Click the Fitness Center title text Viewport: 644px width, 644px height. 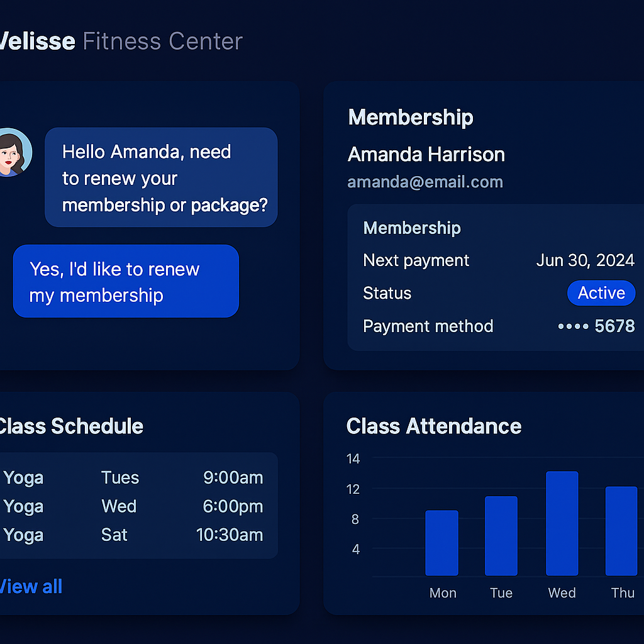click(162, 42)
